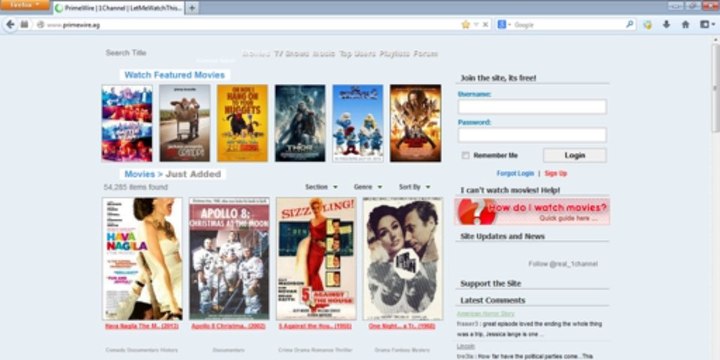Stop loading with X button in address bar

pos(485,25)
